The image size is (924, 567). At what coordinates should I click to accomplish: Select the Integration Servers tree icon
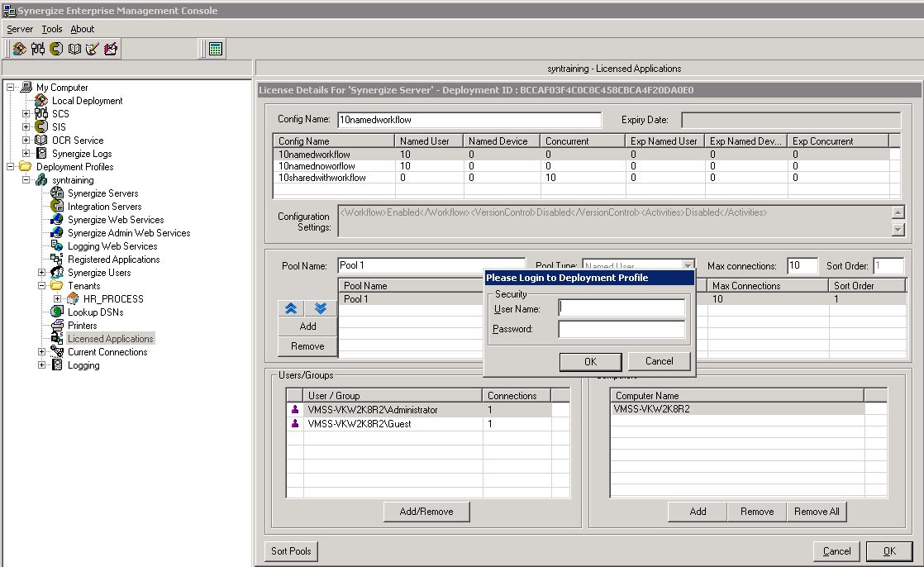57,207
